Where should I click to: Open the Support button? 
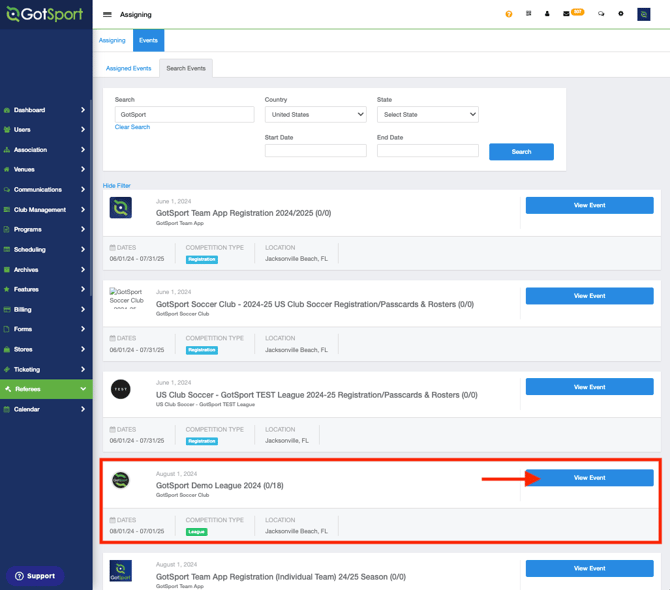[x=35, y=576]
